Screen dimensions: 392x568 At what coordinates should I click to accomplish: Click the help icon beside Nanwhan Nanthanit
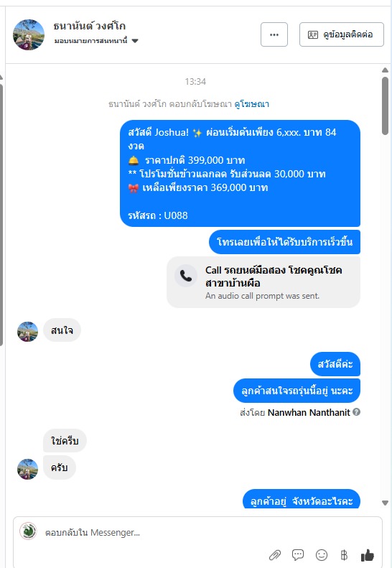click(357, 412)
